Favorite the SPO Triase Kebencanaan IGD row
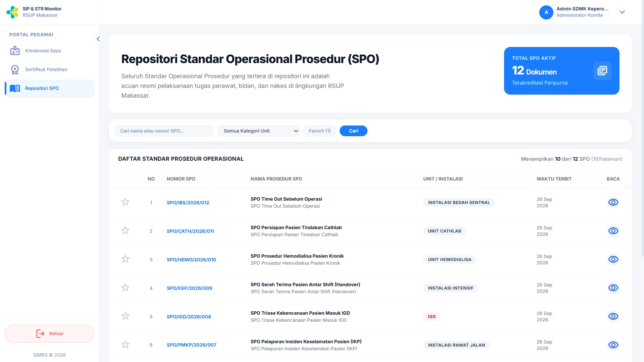Image resolution: width=644 pixels, height=362 pixels. coord(125,316)
